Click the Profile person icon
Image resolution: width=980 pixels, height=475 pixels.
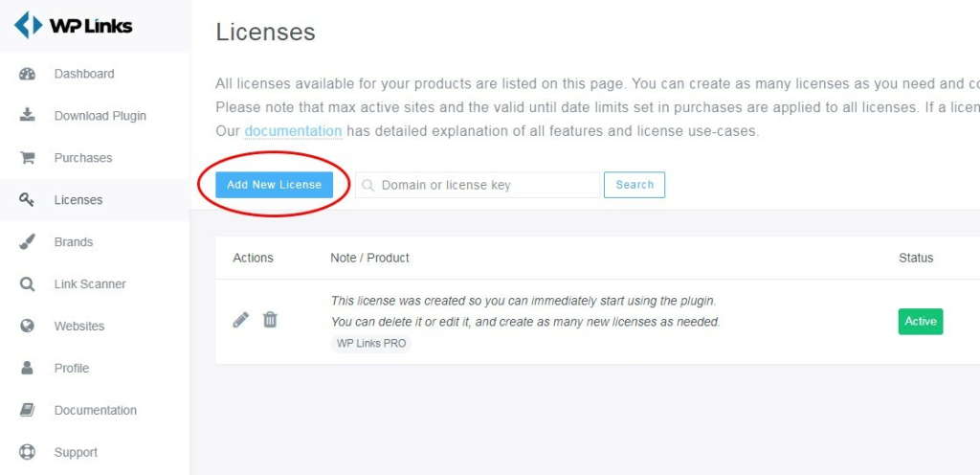point(27,368)
